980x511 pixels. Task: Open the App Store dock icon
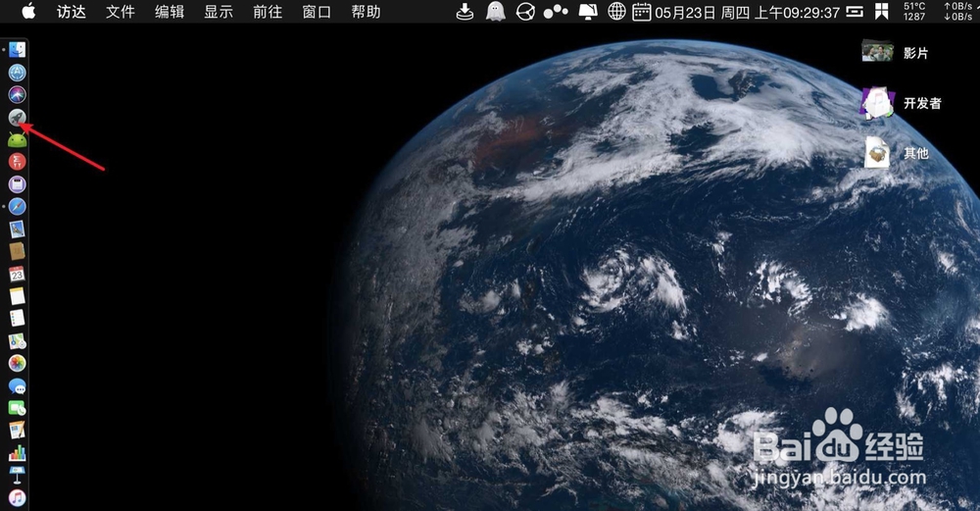[x=17, y=73]
